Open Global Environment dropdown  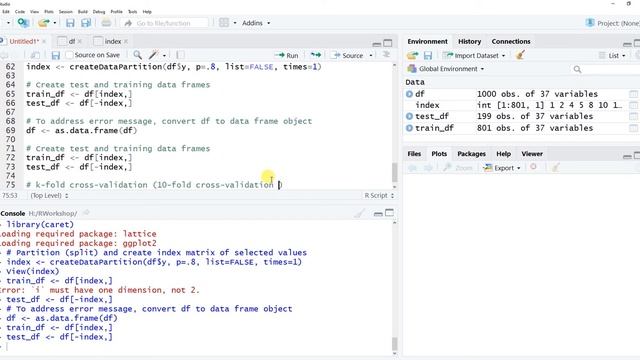coord(446,69)
